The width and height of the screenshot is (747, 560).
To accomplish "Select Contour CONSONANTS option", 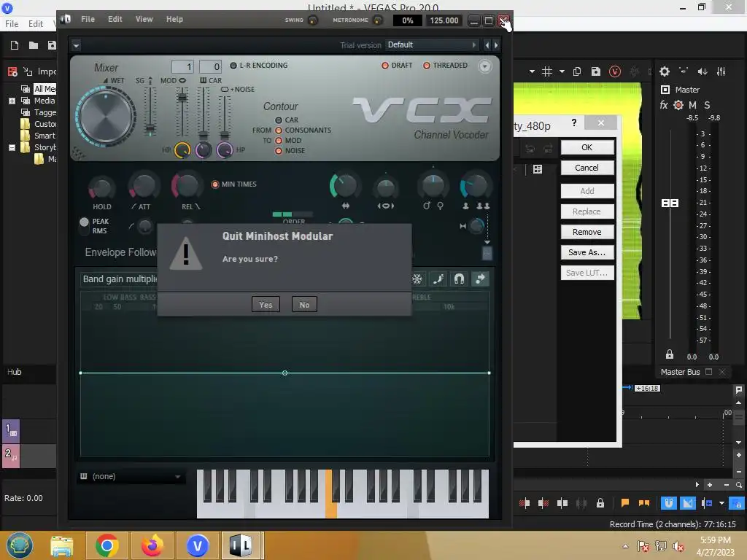I will (x=303, y=130).
